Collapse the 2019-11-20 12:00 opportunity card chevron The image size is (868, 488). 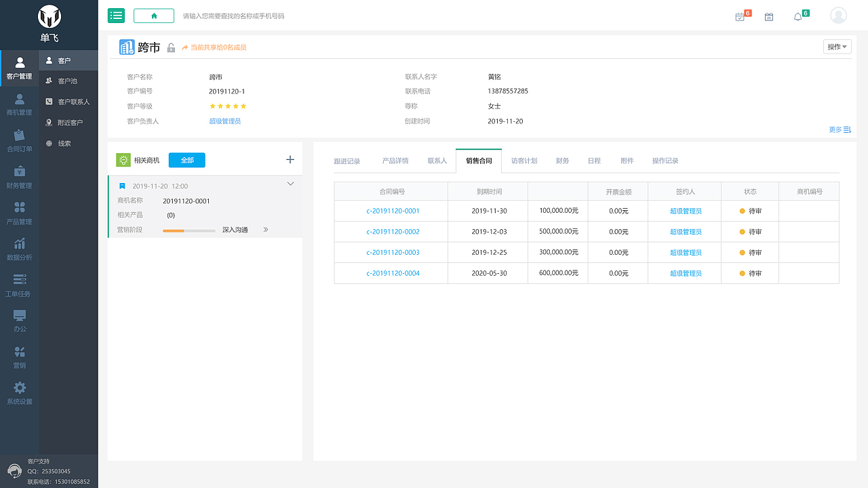point(290,183)
